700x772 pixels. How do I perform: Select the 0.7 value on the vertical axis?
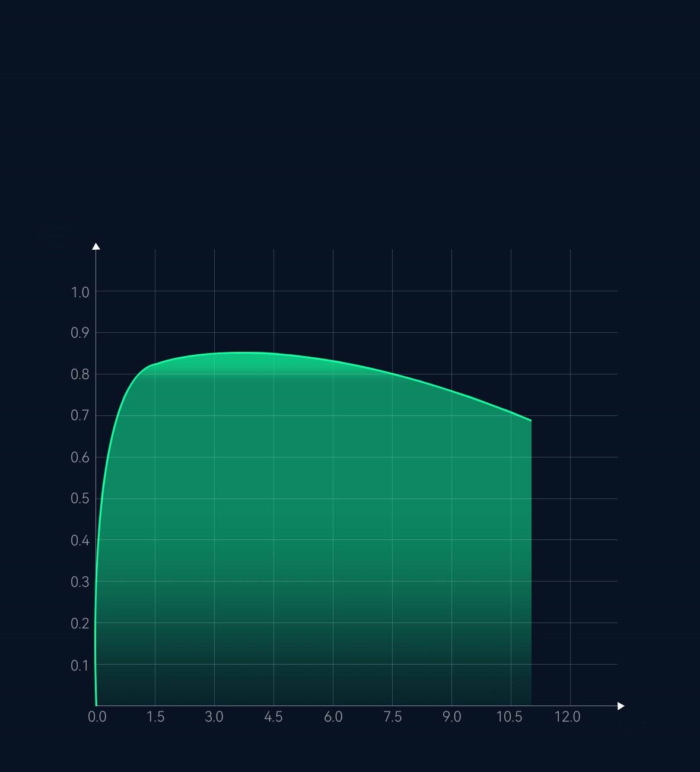(80, 415)
